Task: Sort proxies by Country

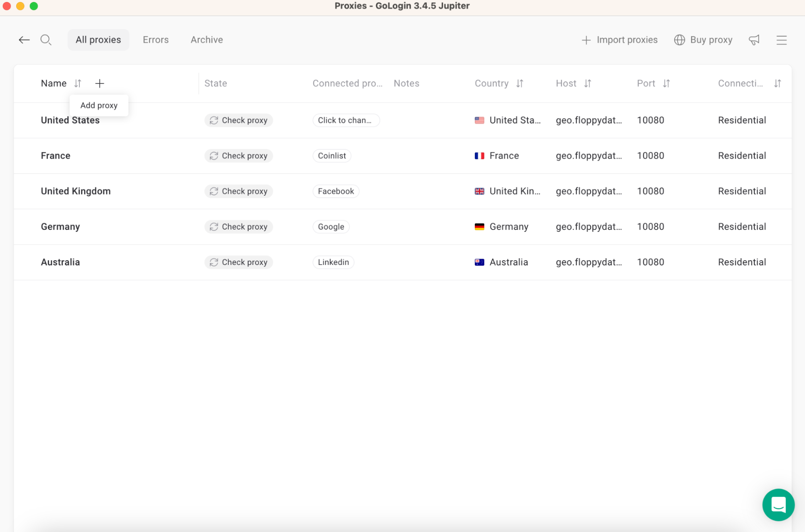Action: [520, 83]
